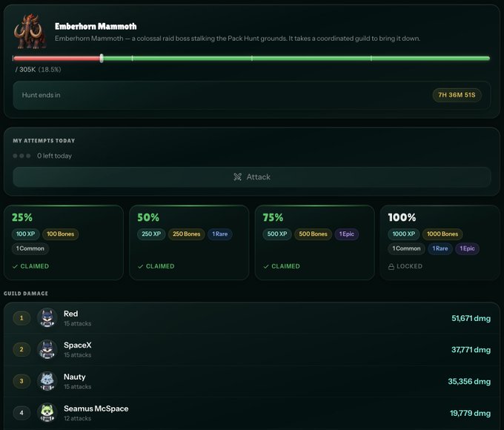Open the player name Nauty
The width and height of the screenshot is (504, 430).
75,377
